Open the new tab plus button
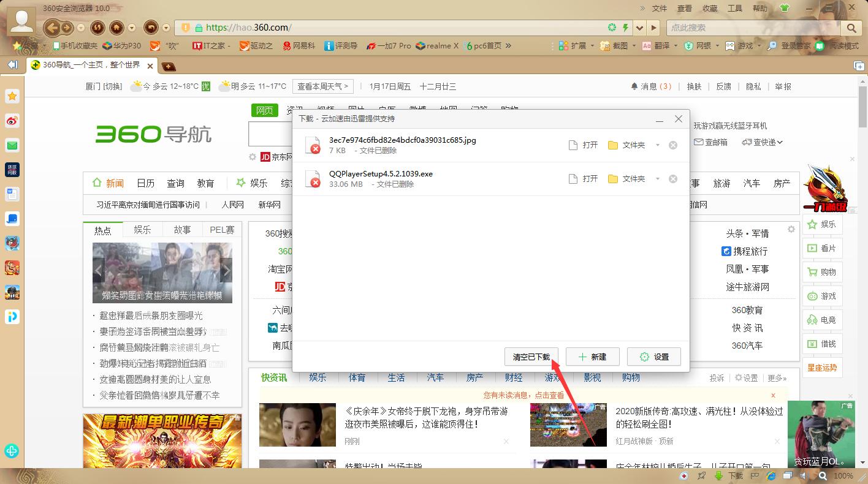The width and height of the screenshot is (868, 484). [168, 66]
